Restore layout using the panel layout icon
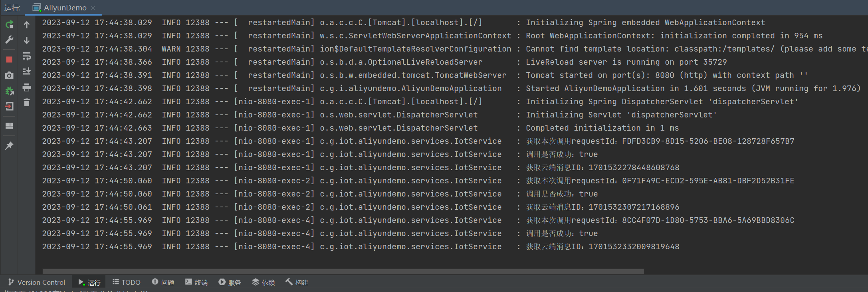Screen dimensions: 868x292 (9, 126)
